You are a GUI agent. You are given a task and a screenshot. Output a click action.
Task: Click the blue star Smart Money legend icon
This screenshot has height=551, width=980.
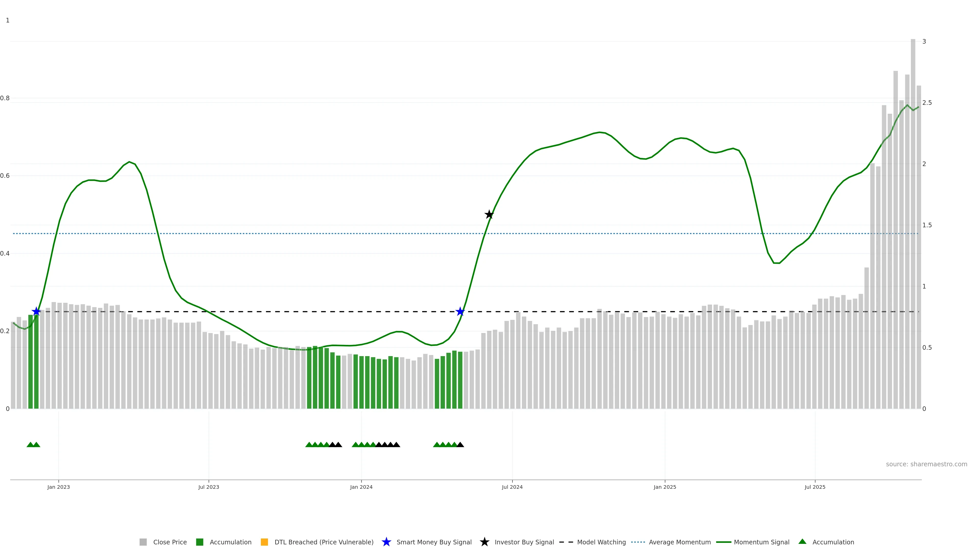(x=386, y=542)
